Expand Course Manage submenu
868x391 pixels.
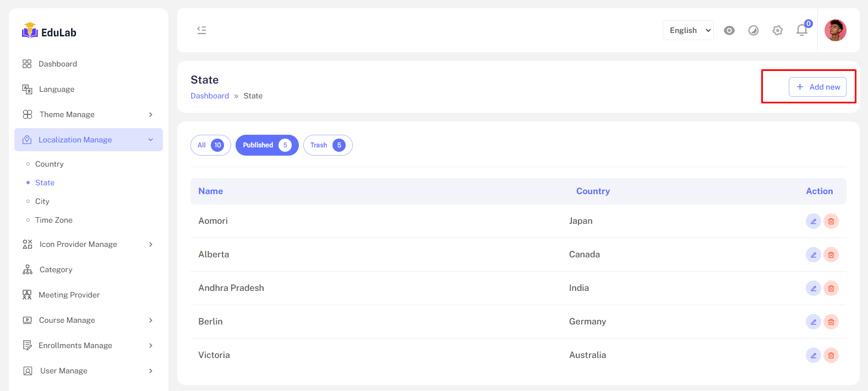[88, 320]
